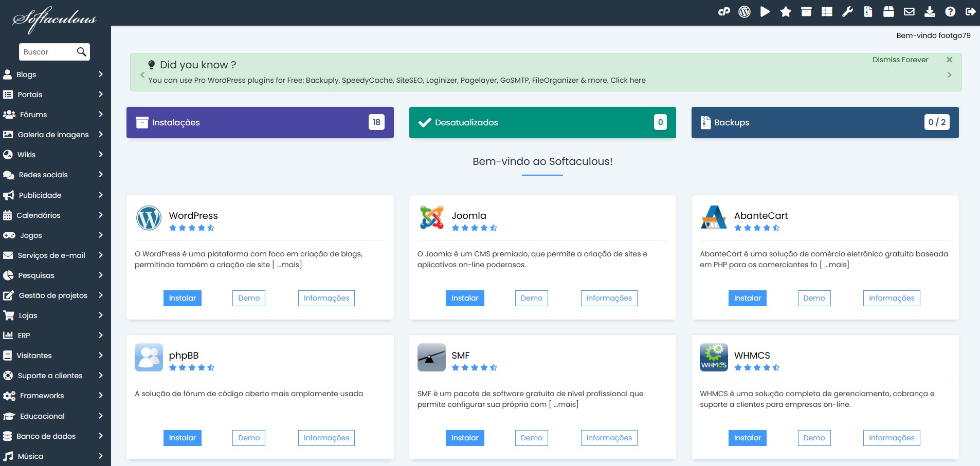Click Instalar button for WordPress
Screen dimensions: 980x466
click(182, 298)
